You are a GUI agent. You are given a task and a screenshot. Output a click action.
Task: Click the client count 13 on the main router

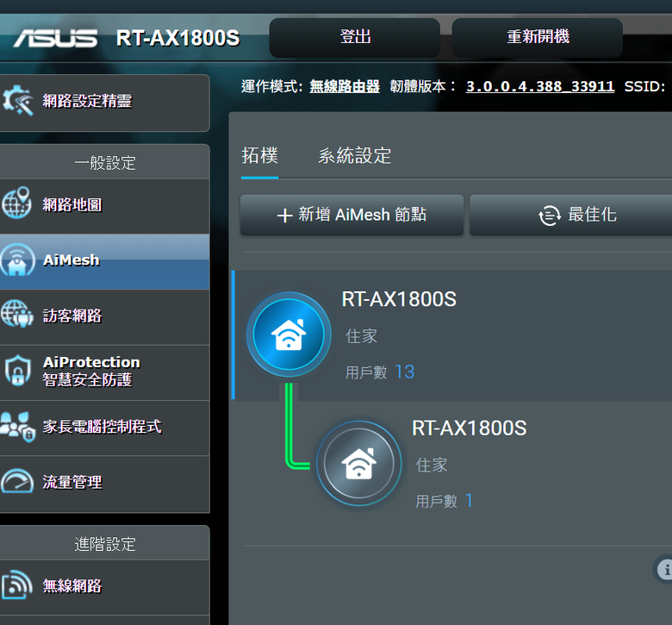click(x=405, y=372)
